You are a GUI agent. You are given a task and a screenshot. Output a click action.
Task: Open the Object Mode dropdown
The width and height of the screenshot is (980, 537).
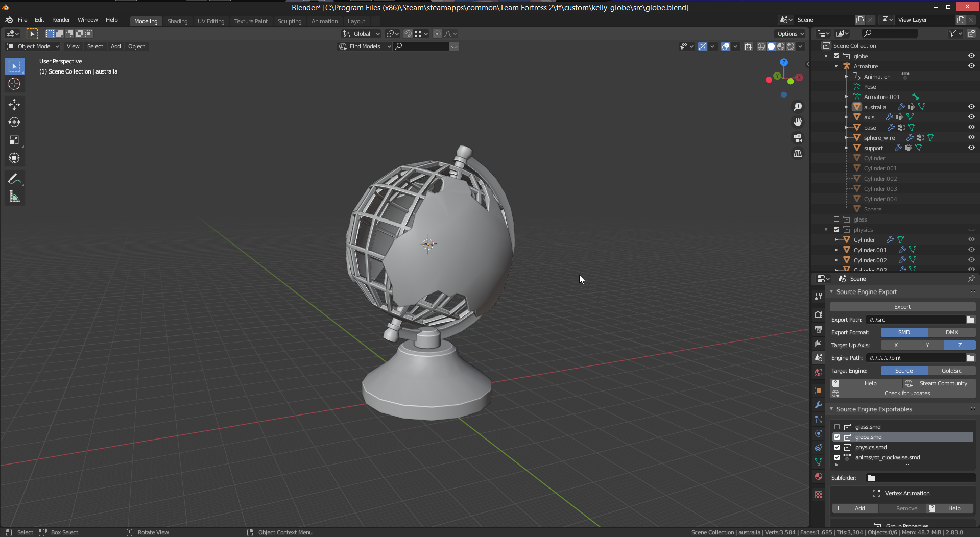tap(33, 46)
